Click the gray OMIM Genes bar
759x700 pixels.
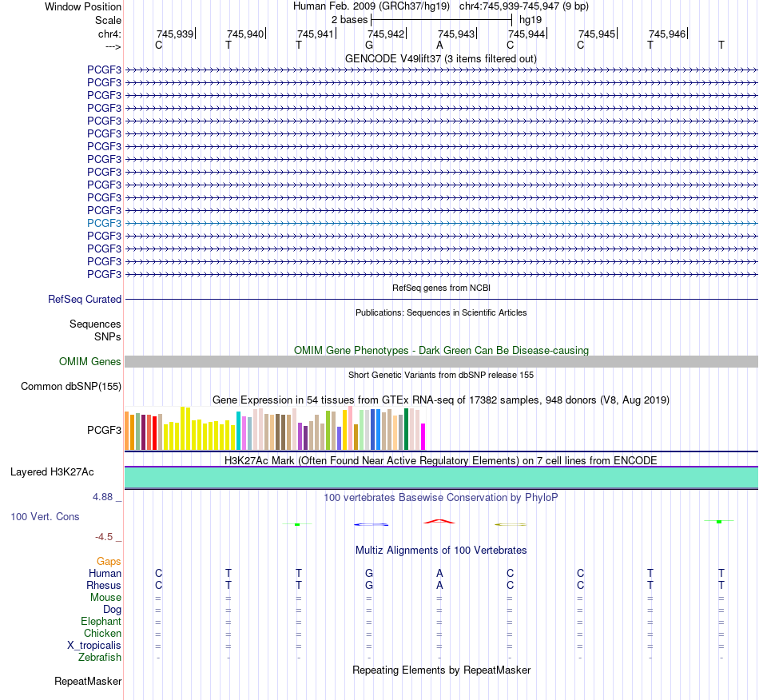[441, 362]
